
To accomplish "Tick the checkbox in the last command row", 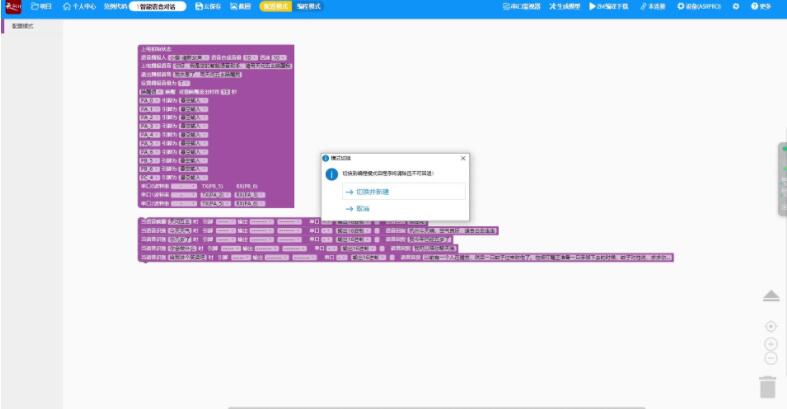I will coord(392,257).
